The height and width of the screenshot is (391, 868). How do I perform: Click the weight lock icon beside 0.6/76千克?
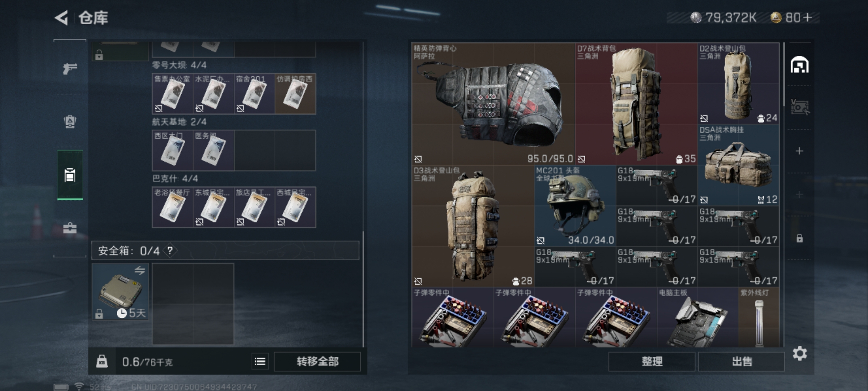pos(102,361)
